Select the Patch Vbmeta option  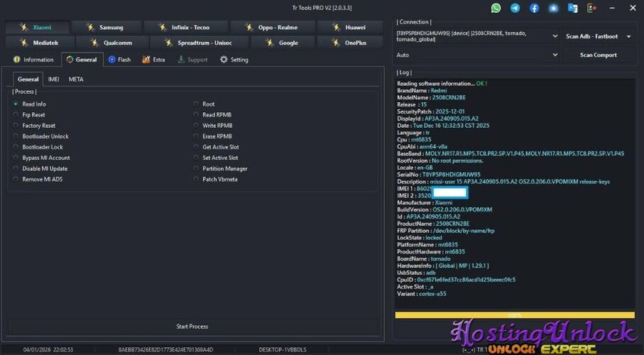point(216,179)
